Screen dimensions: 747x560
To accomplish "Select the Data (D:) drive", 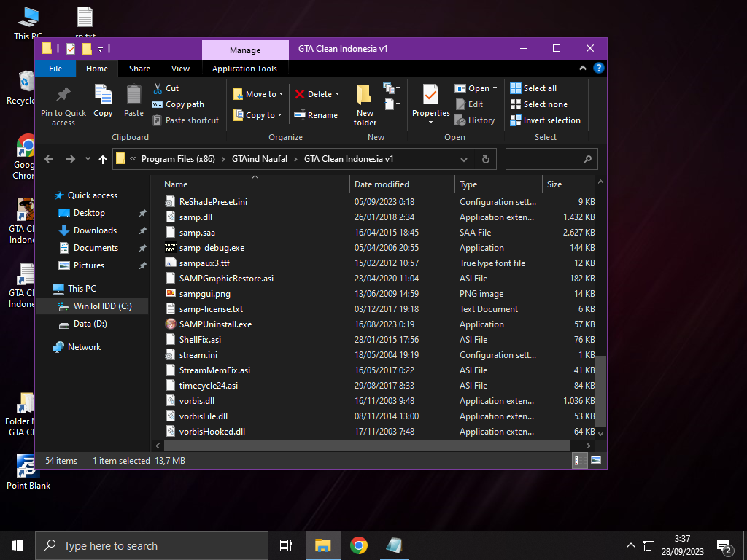I will (x=90, y=324).
